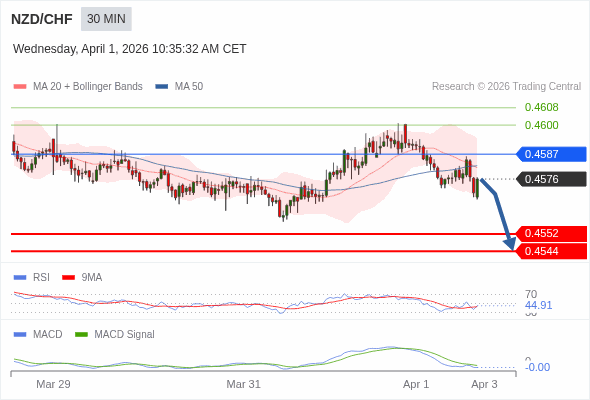Click the MACD Signal legend label

[x=125, y=335]
